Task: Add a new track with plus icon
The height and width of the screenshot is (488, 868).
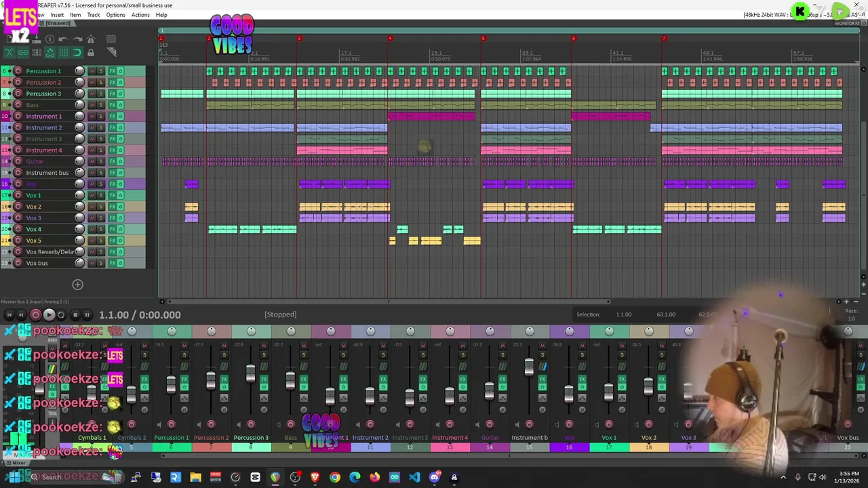Action: click(77, 285)
